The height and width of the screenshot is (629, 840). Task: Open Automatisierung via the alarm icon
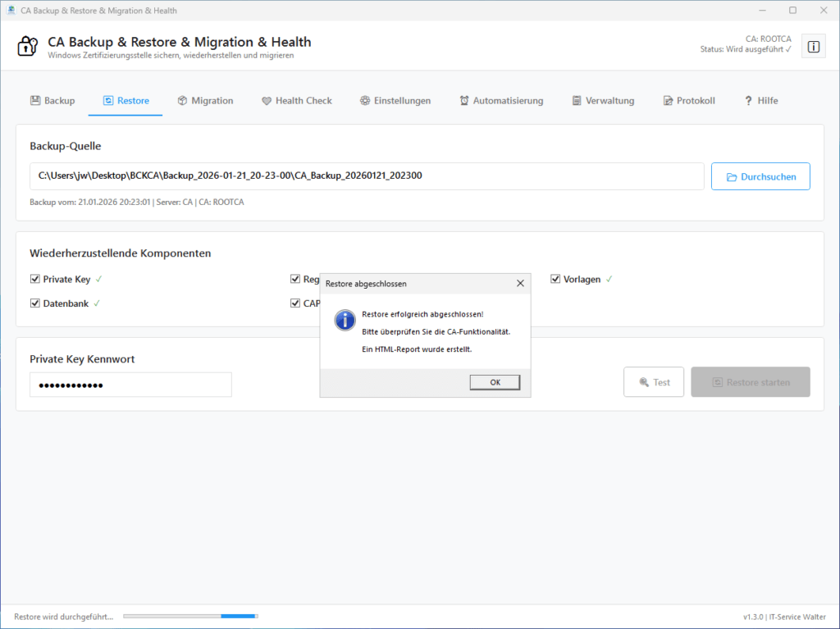(464, 100)
